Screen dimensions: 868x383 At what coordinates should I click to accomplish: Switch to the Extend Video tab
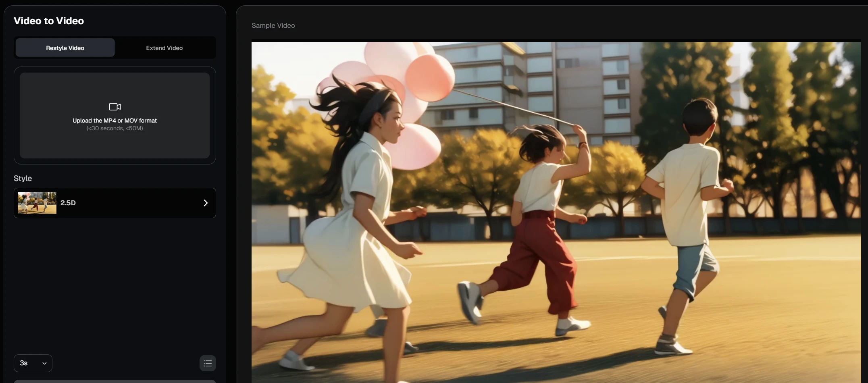pos(164,48)
